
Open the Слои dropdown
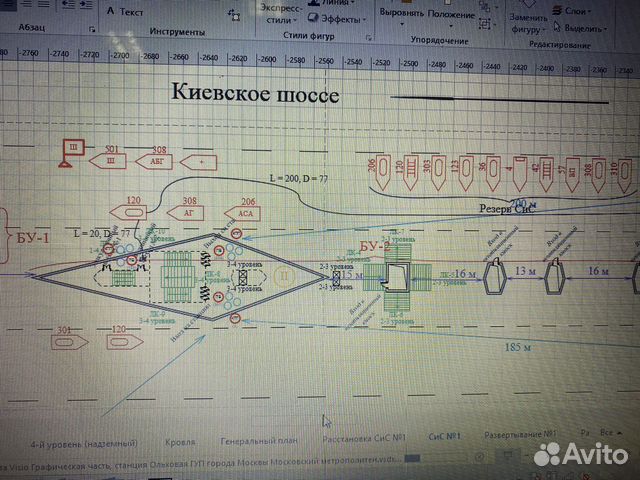572,11
